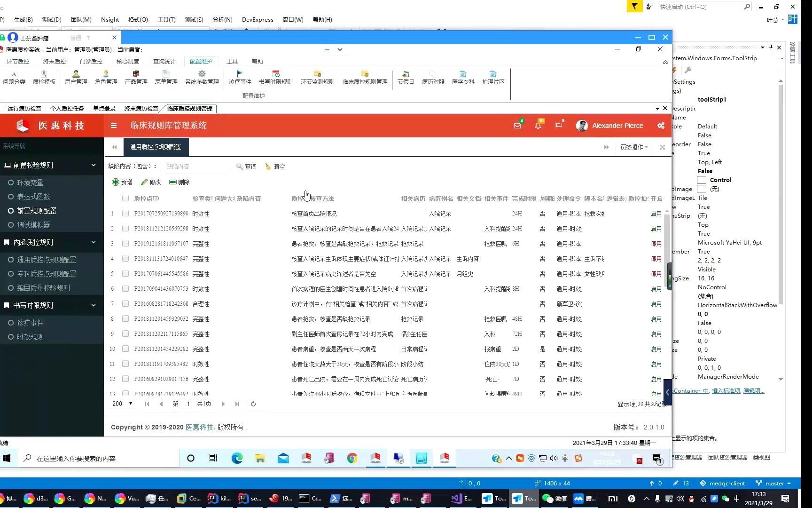Open 角色管理 ribbon icon

point(106,78)
